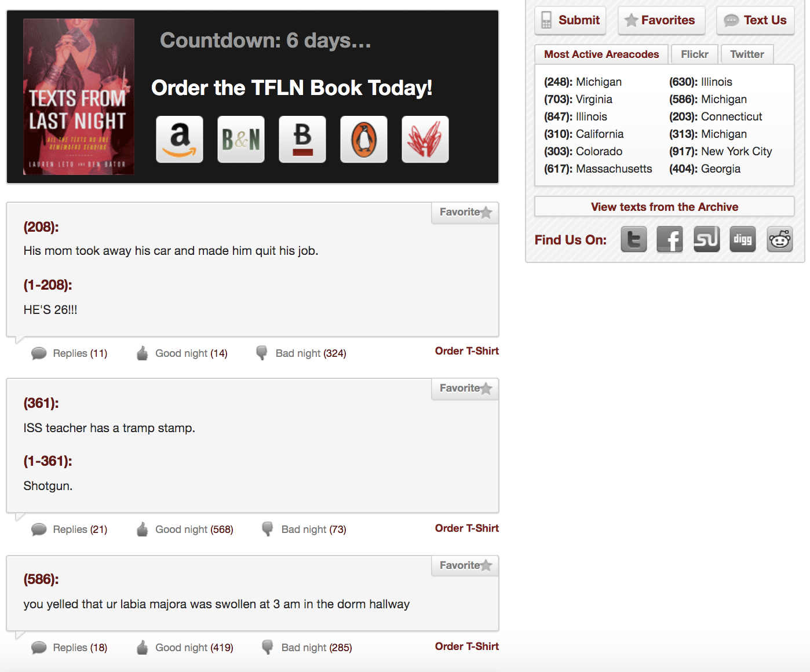Viewport: 810px width, 672px height.
Task: Open Replies (18) on the (586) post
Action: pyautogui.click(x=70, y=648)
